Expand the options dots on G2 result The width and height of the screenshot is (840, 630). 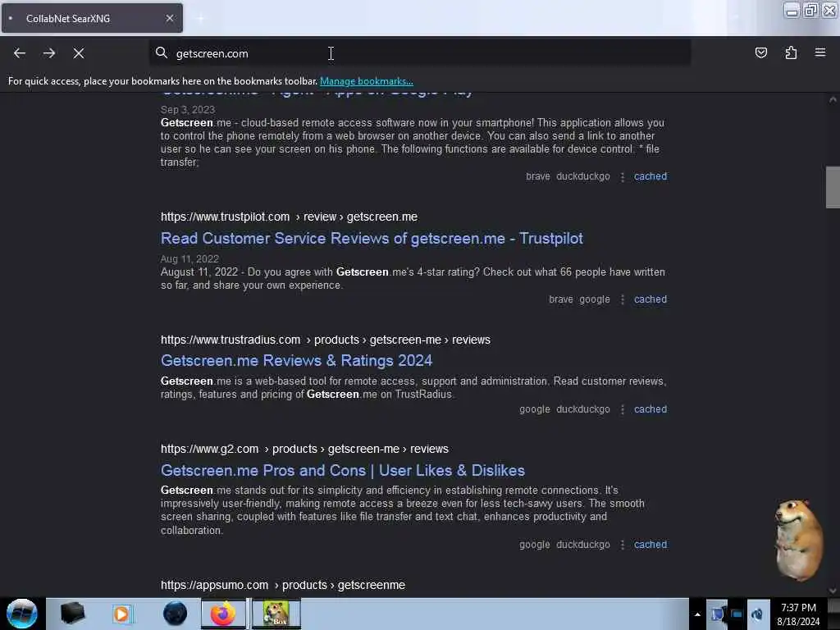pos(622,545)
